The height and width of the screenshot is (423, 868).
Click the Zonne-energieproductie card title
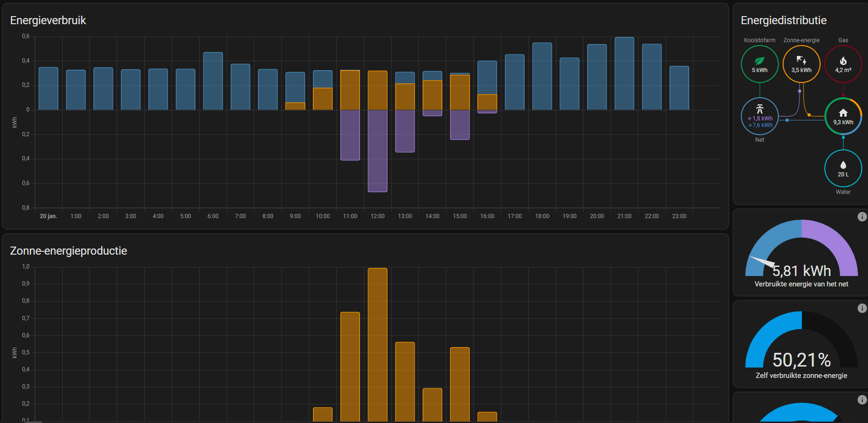pyautogui.click(x=68, y=251)
